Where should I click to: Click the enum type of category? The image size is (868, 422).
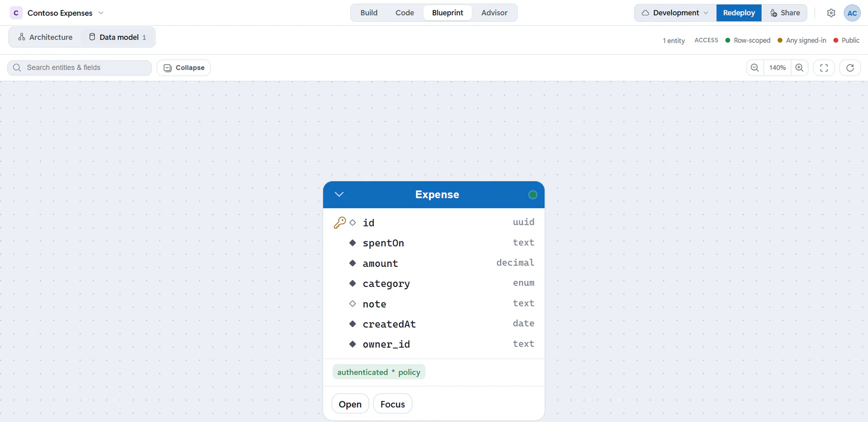[x=524, y=283]
